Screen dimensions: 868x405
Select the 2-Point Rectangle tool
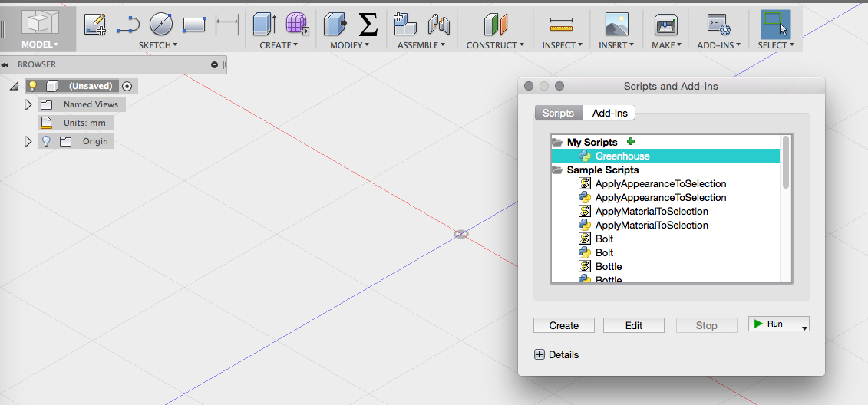(193, 25)
